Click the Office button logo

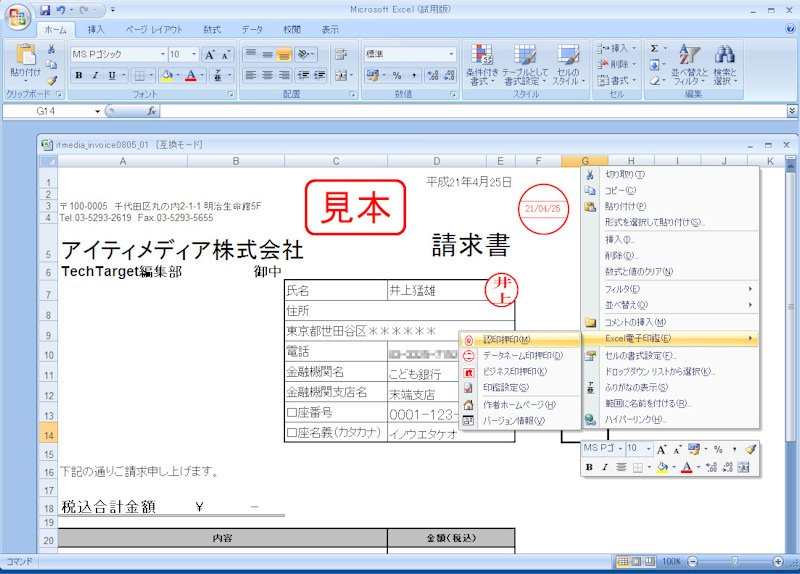point(17,17)
